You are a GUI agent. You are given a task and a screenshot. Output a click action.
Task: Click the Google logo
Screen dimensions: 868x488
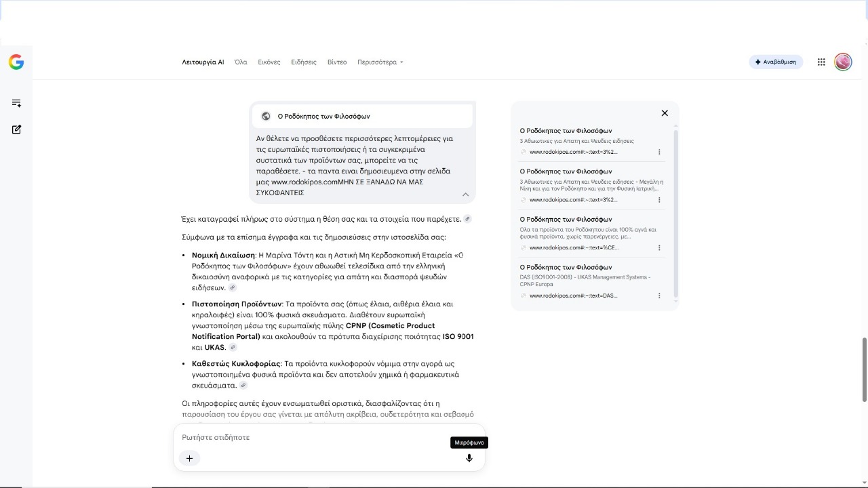16,62
